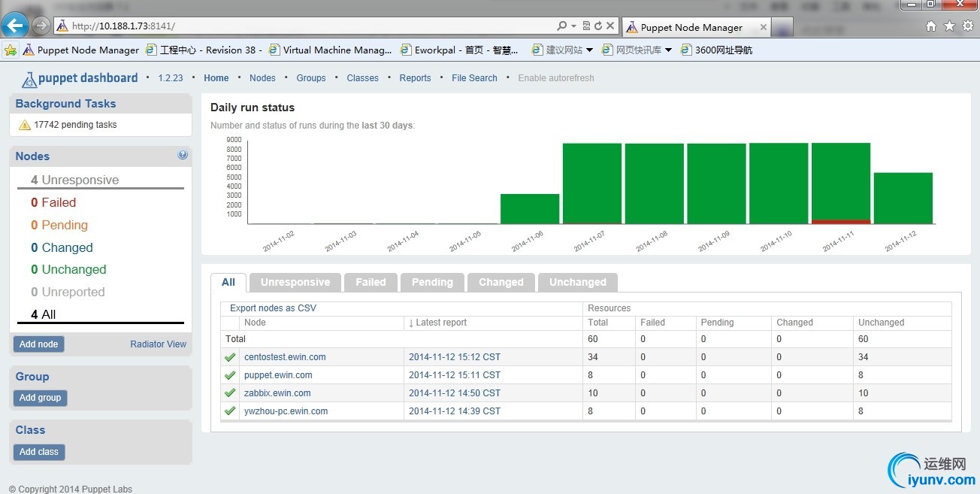Select 4 All nodes in sidebar
Viewport: 980px width, 494px height.
click(44, 315)
